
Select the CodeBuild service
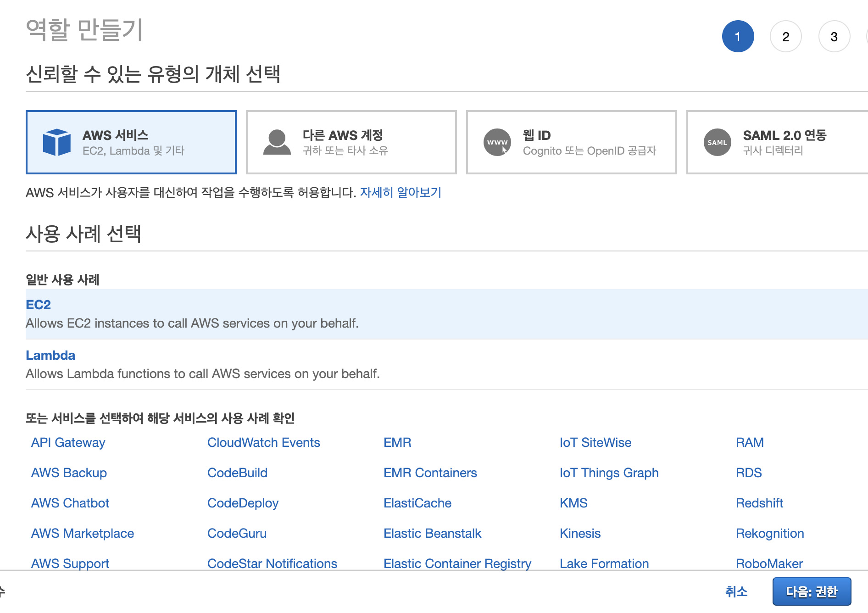[237, 473]
